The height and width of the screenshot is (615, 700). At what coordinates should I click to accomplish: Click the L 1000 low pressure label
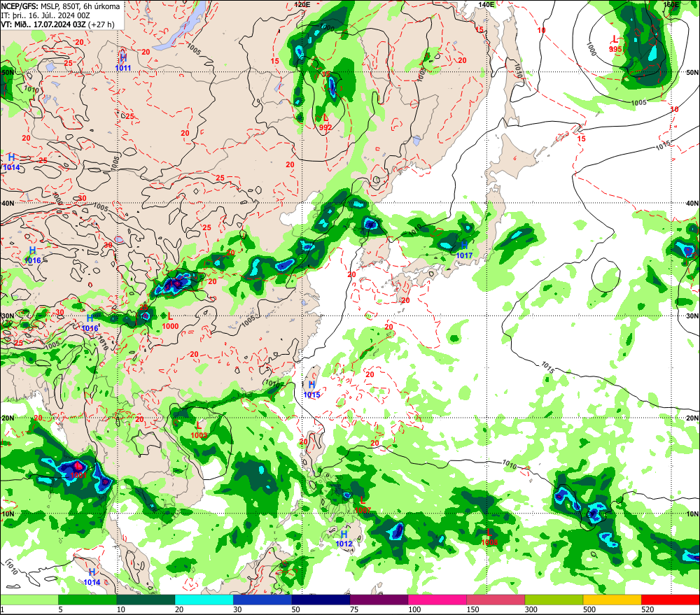point(170,321)
